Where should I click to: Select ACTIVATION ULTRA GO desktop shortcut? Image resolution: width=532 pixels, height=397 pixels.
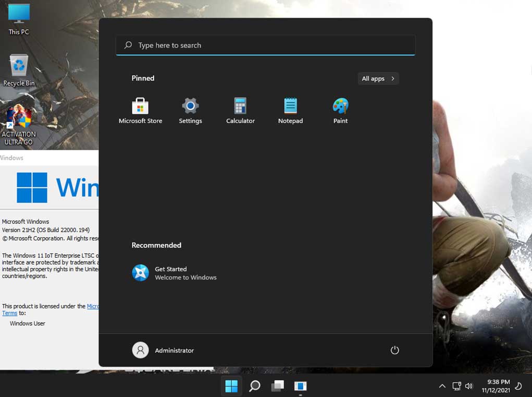pyautogui.click(x=19, y=125)
